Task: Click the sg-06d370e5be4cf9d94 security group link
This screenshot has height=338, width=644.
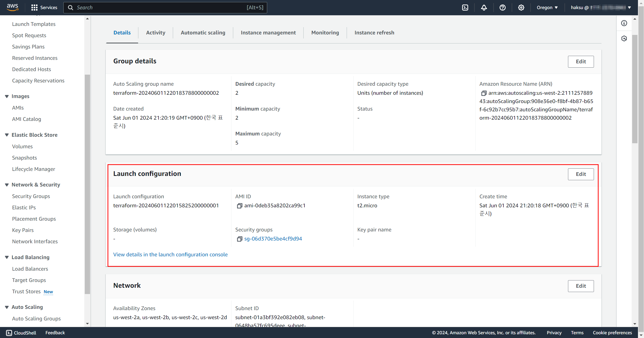Action: pos(273,239)
